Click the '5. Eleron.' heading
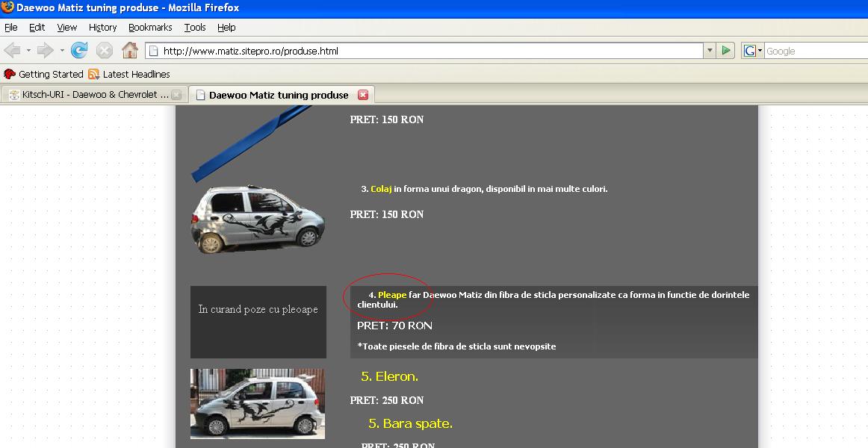This screenshot has width=868, height=448. pyautogui.click(x=389, y=376)
